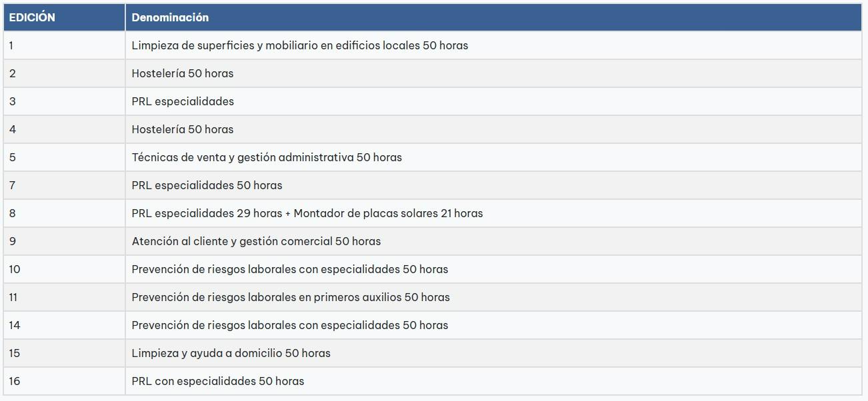Select Prevención de riesgos laborales in edition 10
The height and width of the screenshot is (401, 868).
(x=289, y=270)
